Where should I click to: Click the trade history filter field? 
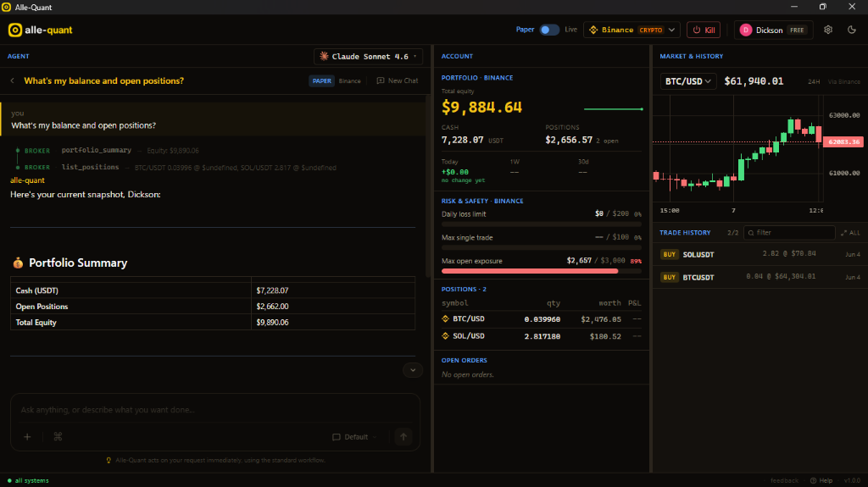pyautogui.click(x=789, y=233)
